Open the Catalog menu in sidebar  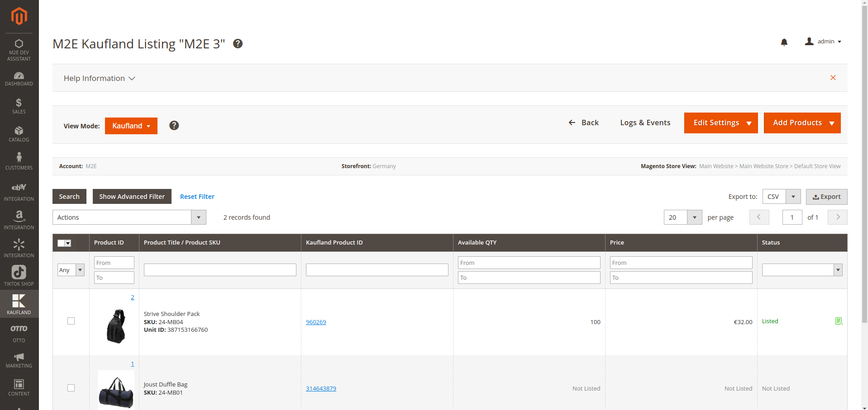click(x=19, y=134)
